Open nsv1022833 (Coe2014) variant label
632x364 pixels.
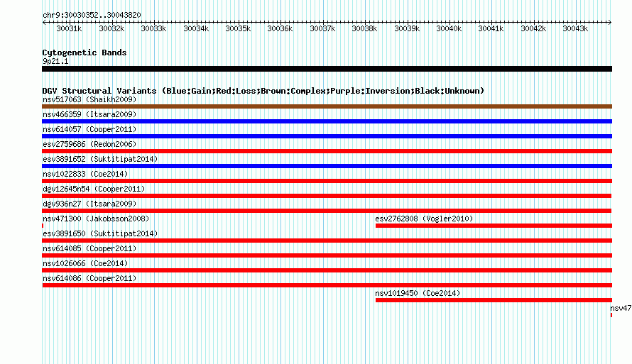[85, 174]
